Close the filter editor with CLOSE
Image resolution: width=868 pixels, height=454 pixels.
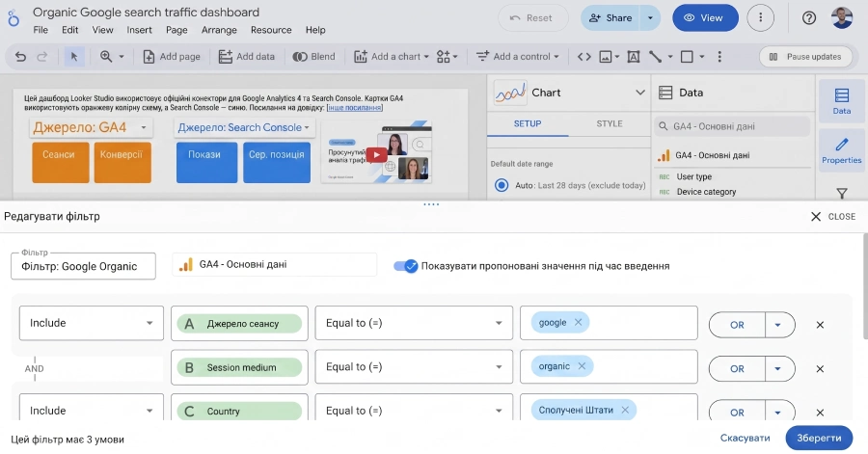pos(833,216)
